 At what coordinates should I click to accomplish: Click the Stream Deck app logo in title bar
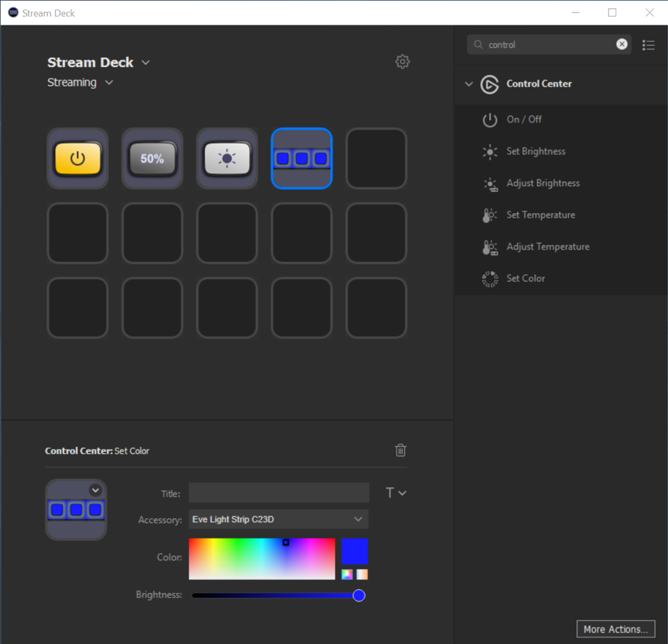[13, 12]
